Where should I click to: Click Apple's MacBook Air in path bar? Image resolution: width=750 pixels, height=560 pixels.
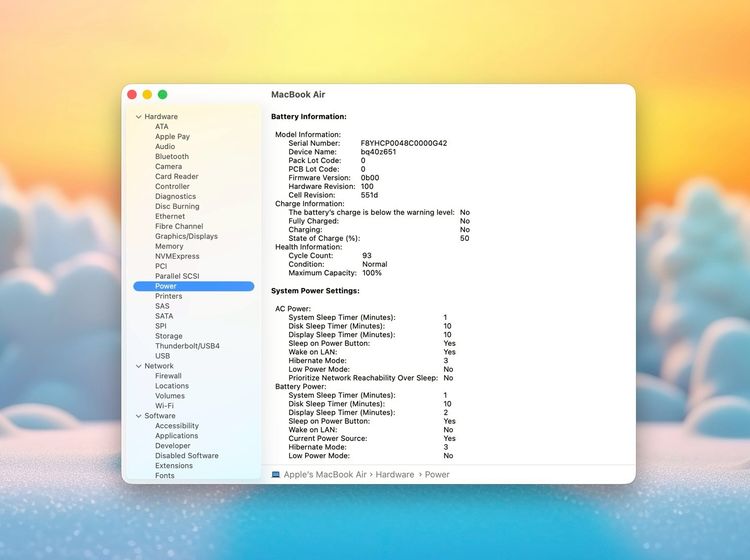tap(325, 474)
